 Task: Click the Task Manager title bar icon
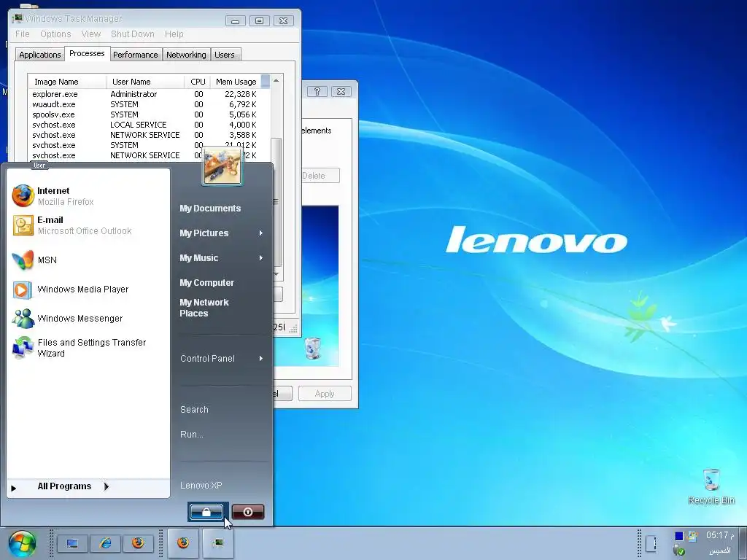(18, 18)
